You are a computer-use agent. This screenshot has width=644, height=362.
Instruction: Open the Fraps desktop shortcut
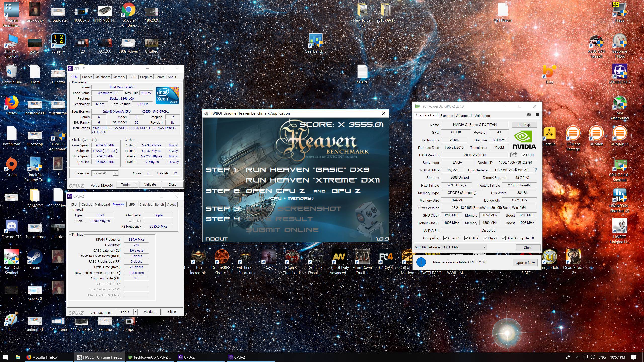(620, 12)
